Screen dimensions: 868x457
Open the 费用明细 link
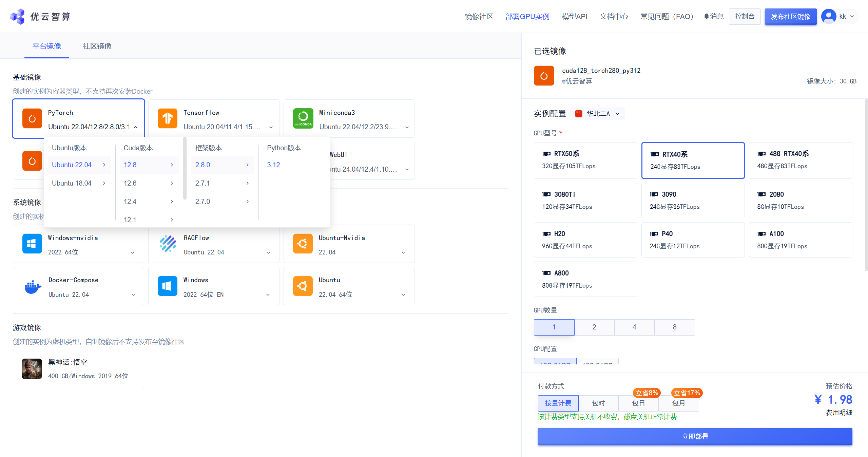coord(839,413)
